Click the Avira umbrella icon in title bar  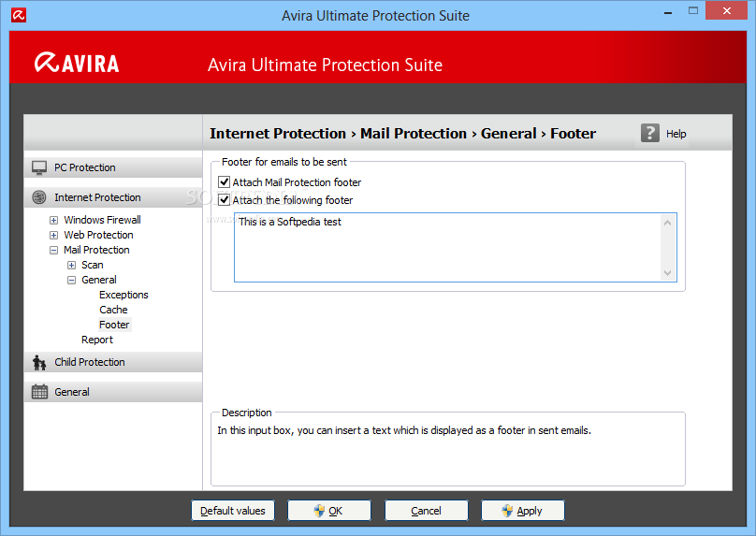pos(19,15)
